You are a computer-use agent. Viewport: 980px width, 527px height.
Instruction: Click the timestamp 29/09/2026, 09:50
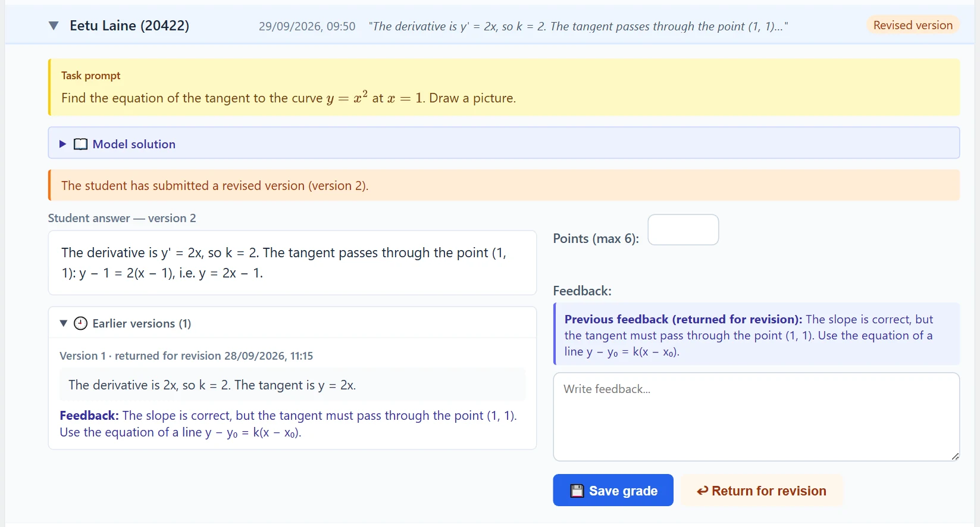307,26
